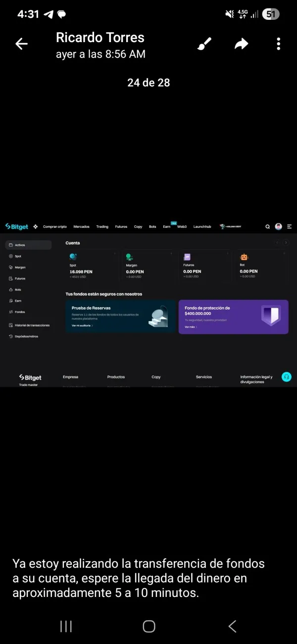
Task: Tap the Android home button
Action: 149,626
